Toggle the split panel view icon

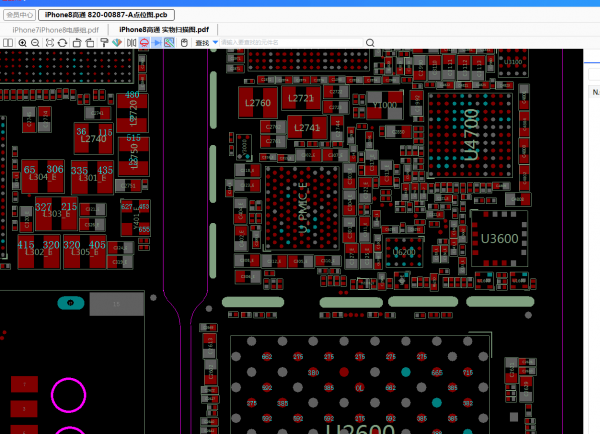(x=9, y=43)
